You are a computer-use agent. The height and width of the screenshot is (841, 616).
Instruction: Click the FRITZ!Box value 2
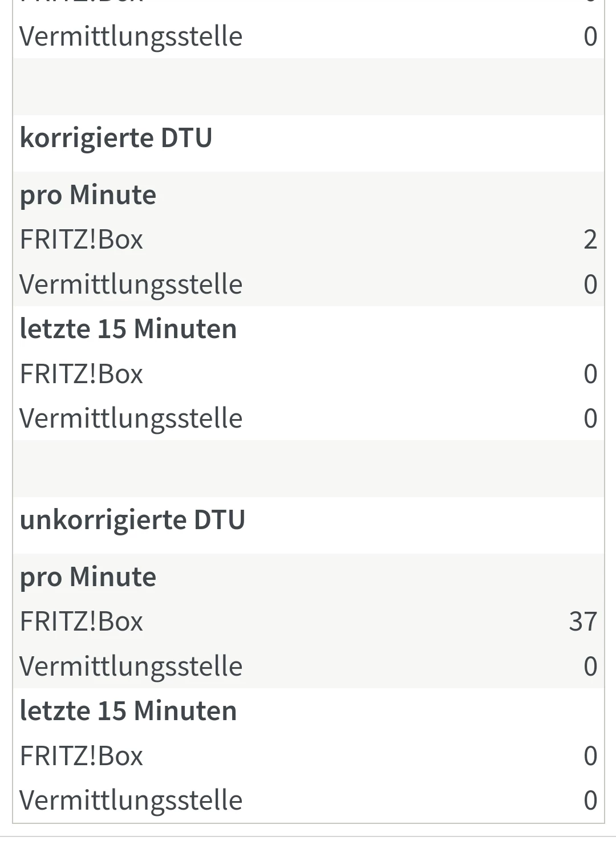590,239
